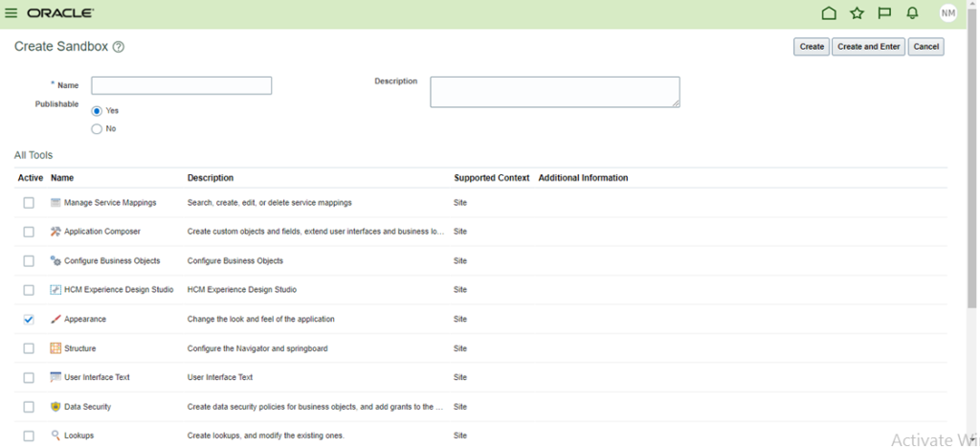
Task: Open Favorites star icon
Action: tap(857, 13)
